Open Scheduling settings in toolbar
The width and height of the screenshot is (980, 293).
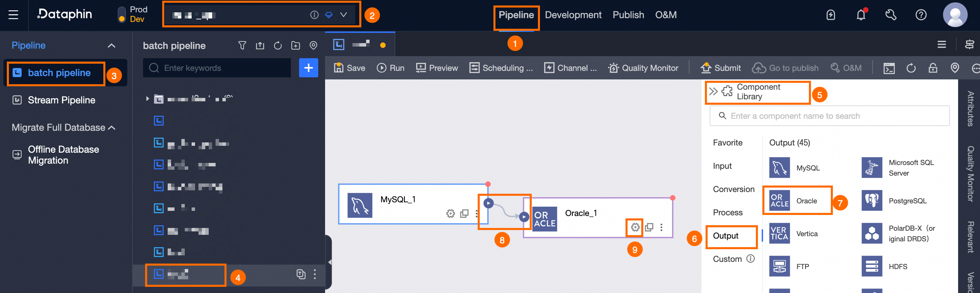(x=501, y=68)
